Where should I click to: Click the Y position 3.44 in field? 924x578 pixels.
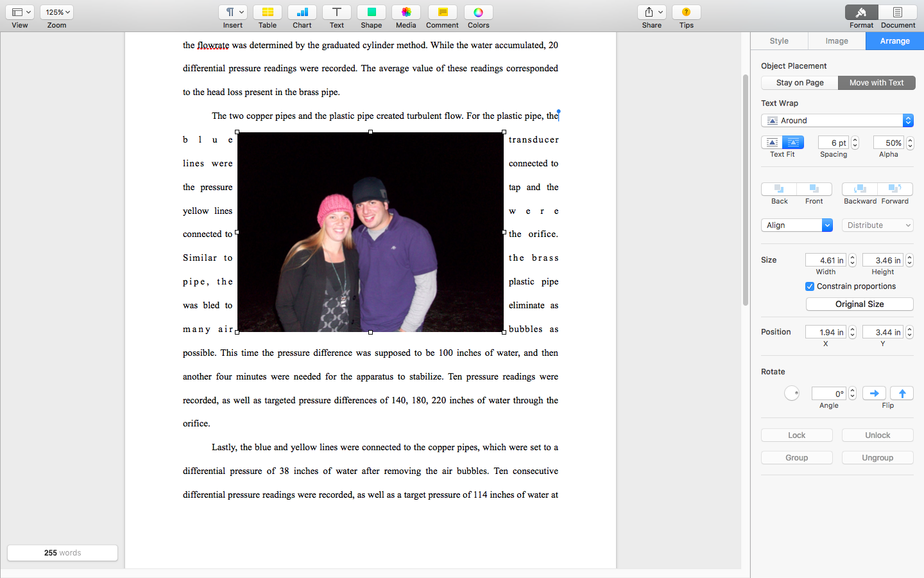point(883,332)
